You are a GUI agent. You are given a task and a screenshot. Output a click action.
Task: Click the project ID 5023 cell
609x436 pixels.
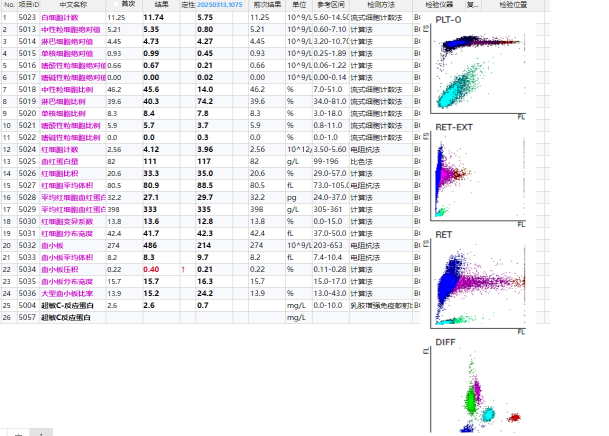(27, 17)
